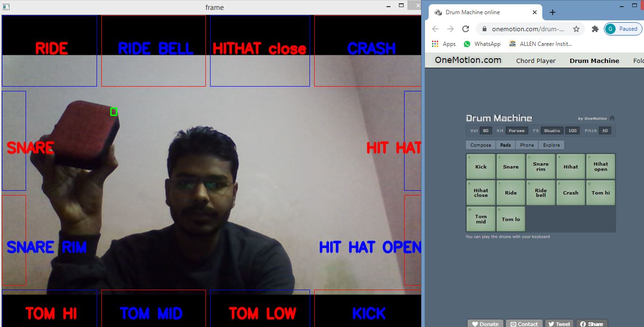The image size is (644, 327).
Task: Select the Pads tab
Action: point(505,145)
